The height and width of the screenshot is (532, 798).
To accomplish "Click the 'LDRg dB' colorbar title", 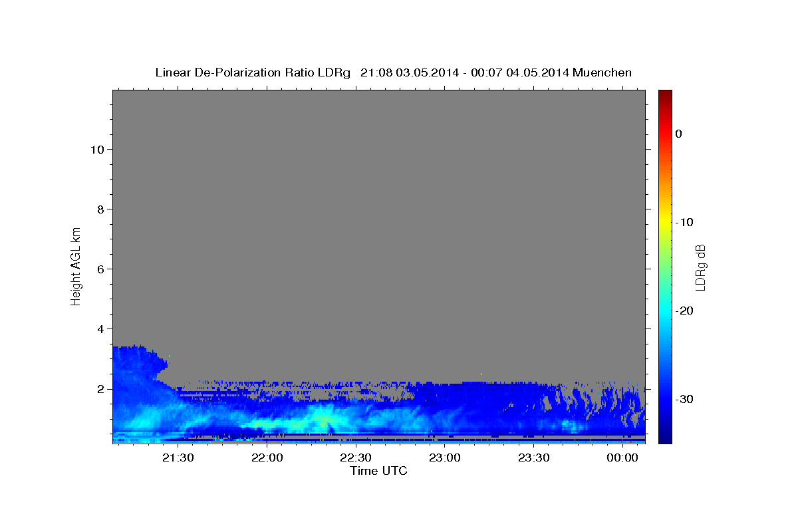I will (700, 267).
